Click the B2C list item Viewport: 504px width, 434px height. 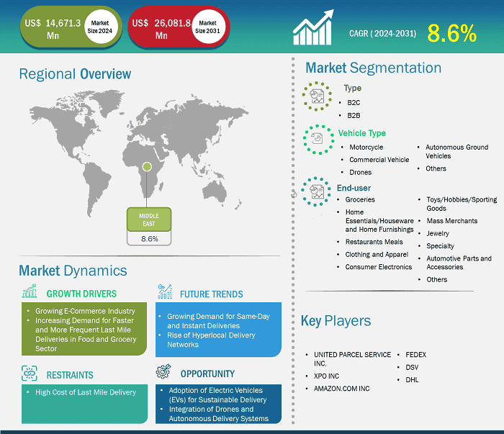(354, 103)
